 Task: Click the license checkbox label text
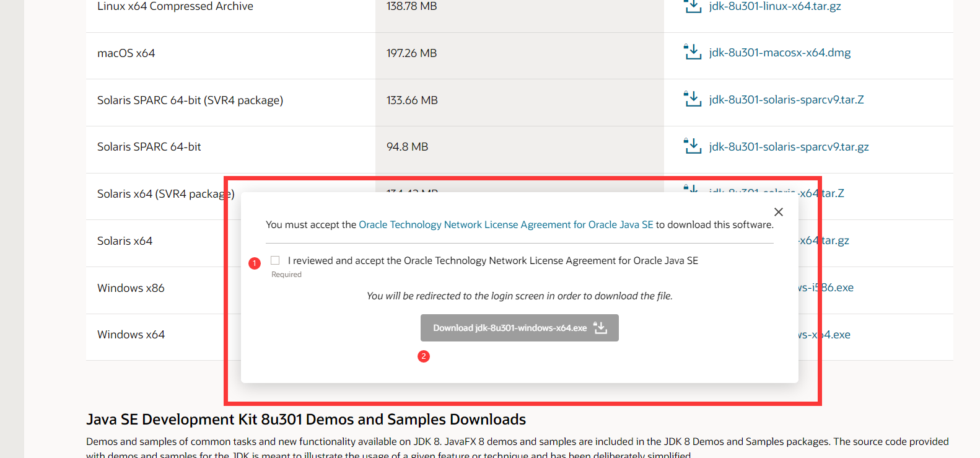pos(493,261)
